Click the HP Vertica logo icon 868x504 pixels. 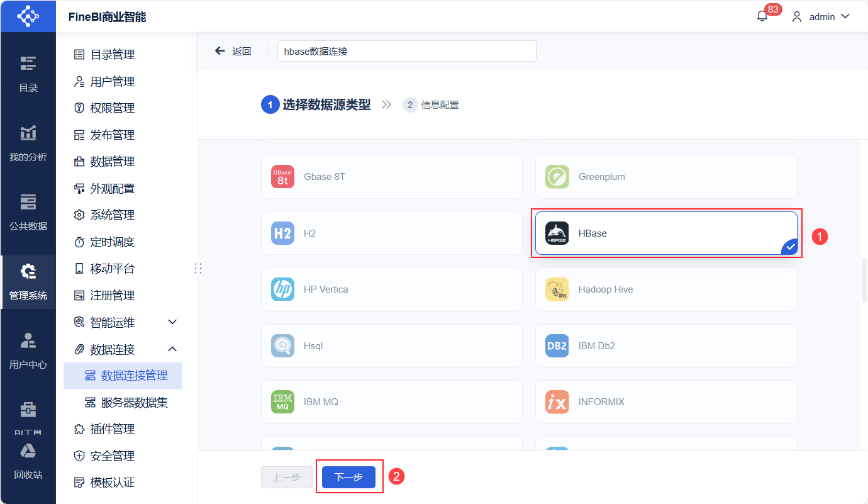(282, 289)
